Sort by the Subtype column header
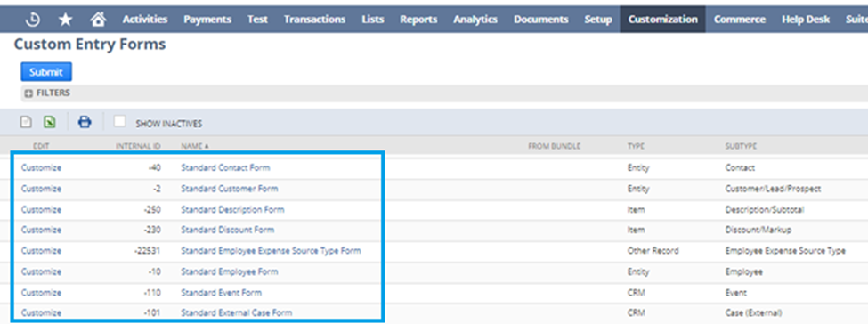This screenshot has width=868, height=324. (x=741, y=146)
